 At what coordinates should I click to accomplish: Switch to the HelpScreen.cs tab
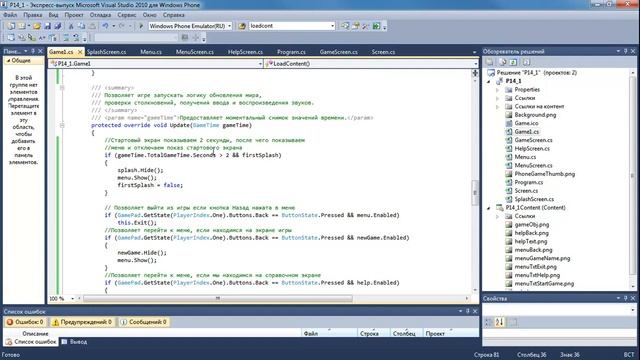tap(245, 52)
